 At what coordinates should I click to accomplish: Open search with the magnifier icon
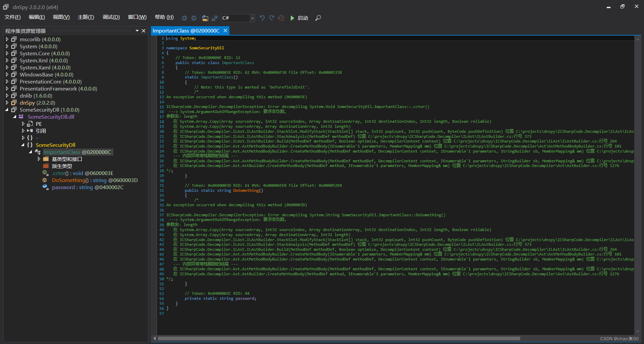318,18
